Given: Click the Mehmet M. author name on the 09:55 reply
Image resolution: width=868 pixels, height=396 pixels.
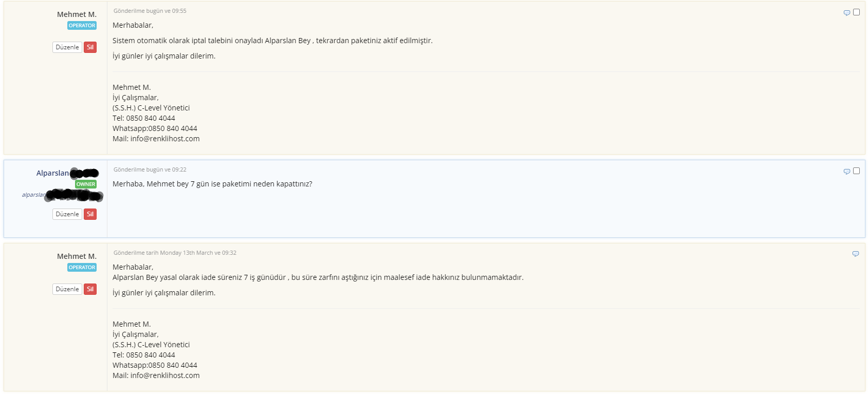Looking at the screenshot, I should point(77,14).
